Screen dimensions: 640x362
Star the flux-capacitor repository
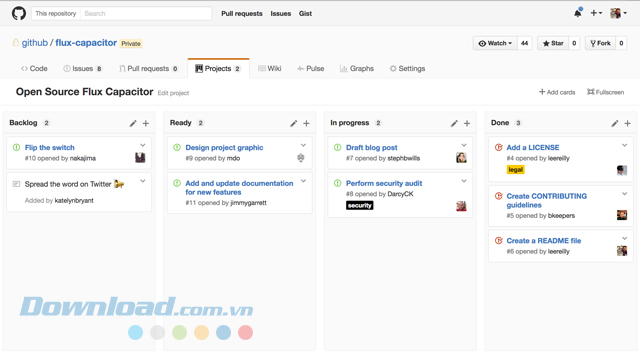click(x=553, y=43)
